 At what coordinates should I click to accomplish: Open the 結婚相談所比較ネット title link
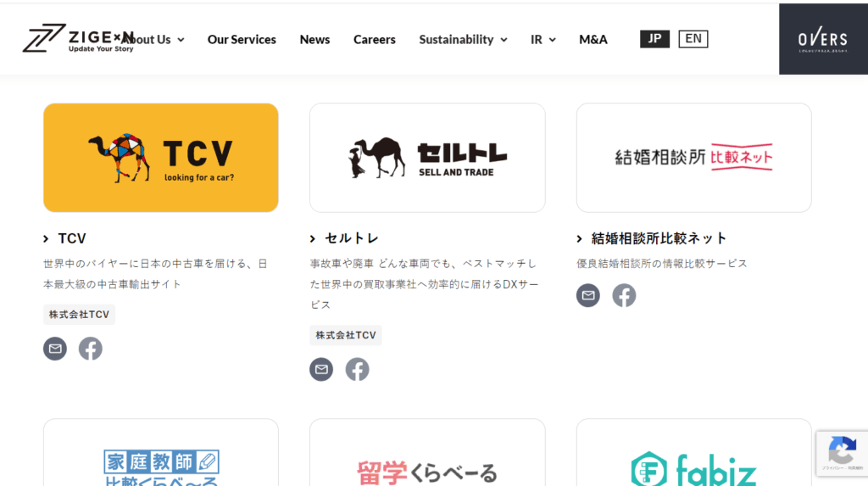pyautogui.click(x=659, y=238)
